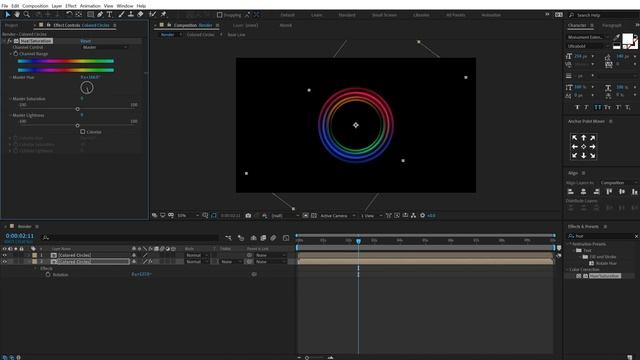Viewport: 640px width, 360px height.
Task: Toggle Hue/Saturation fx effect switch
Action: 9,41
